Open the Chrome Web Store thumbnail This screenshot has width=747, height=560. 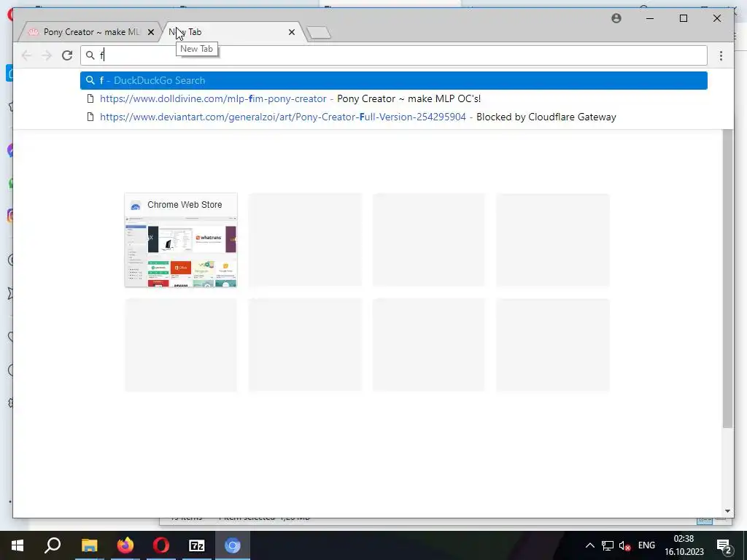181,240
